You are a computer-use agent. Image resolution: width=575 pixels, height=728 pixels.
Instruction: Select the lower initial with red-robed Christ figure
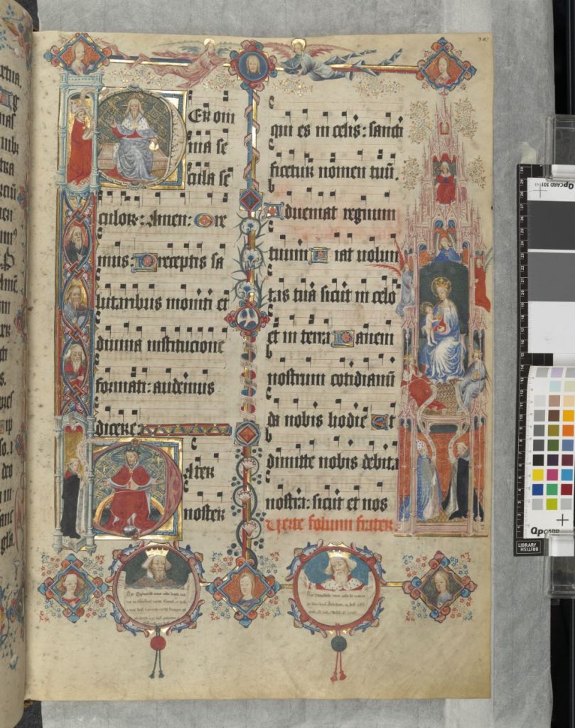click(x=136, y=489)
